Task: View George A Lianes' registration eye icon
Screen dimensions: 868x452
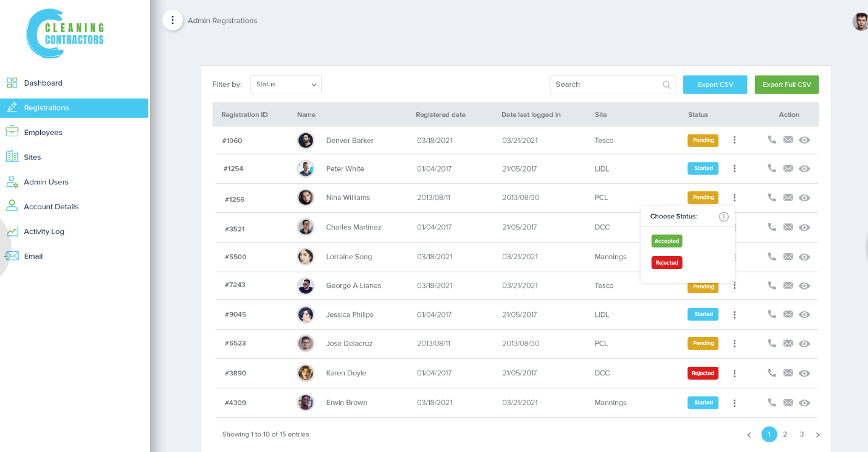Action: [805, 285]
